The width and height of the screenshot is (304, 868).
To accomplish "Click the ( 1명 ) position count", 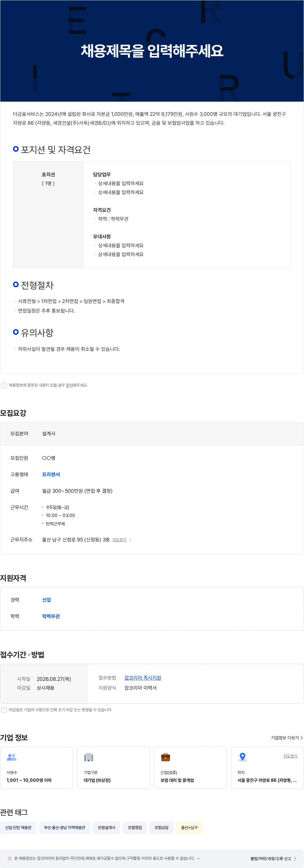I will (48, 183).
